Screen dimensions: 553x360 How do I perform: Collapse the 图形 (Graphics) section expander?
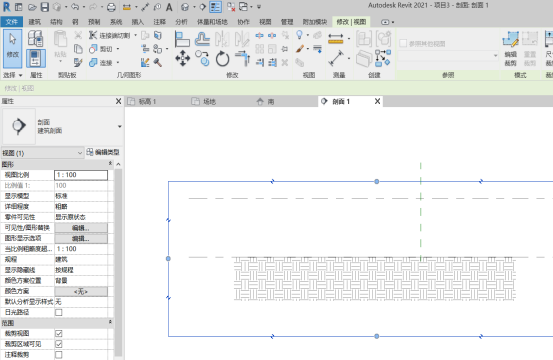[110, 164]
